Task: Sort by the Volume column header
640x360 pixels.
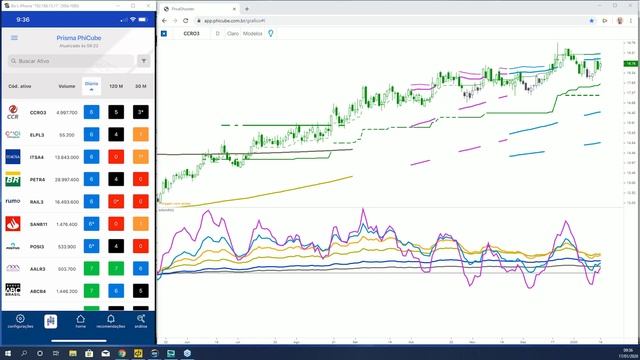Action: (67, 86)
